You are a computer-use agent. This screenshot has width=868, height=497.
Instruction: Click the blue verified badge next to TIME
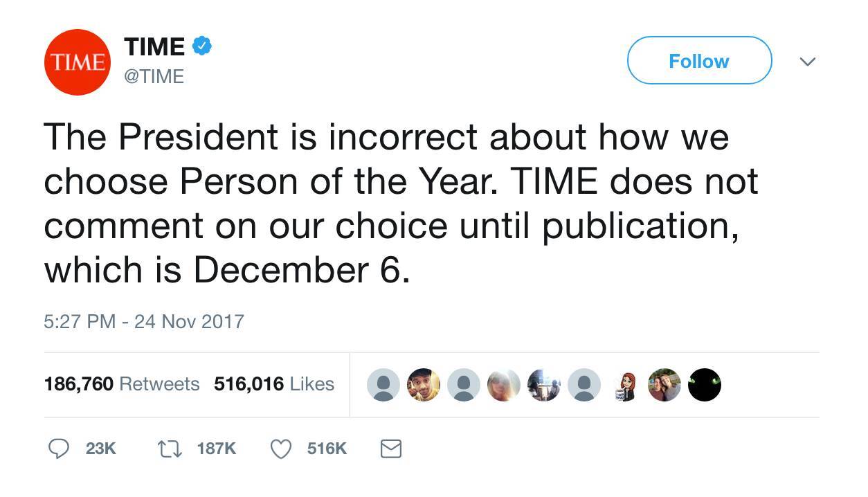click(x=201, y=46)
